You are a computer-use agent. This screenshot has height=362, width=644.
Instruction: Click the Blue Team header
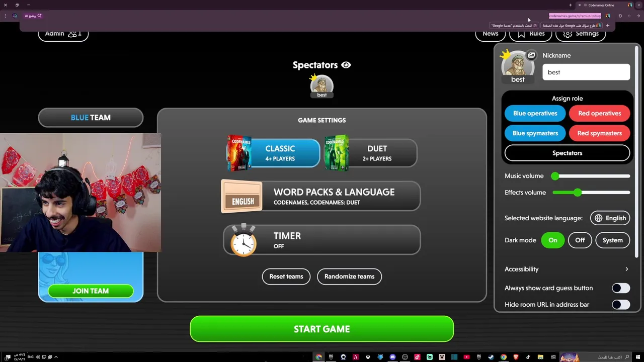[91, 118]
